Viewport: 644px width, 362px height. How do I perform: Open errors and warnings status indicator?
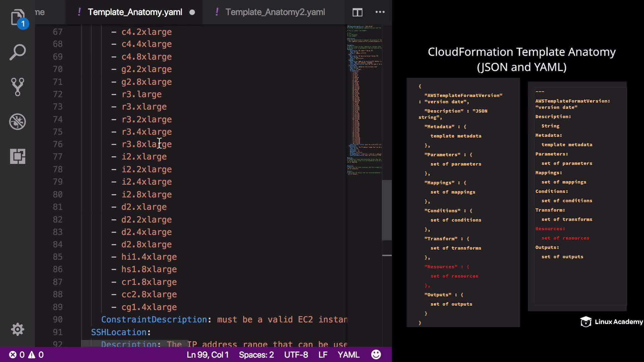(x=26, y=354)
